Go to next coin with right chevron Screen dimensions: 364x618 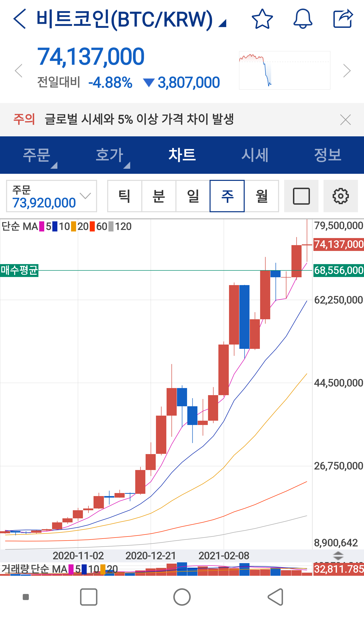click(347, 71)
